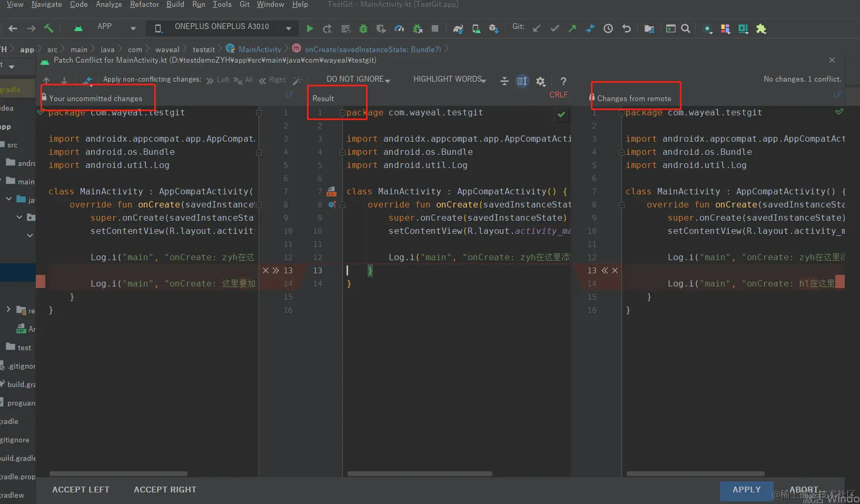Open Git history with the clock icon
Screen dimensions: 860x504
coord(608,28)
